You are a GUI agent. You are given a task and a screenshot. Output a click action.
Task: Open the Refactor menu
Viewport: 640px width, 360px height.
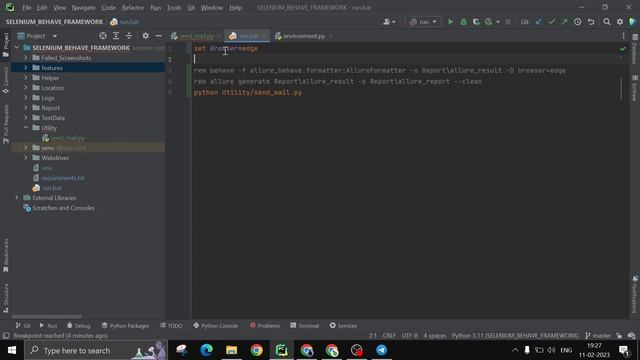tap(133, 8)
